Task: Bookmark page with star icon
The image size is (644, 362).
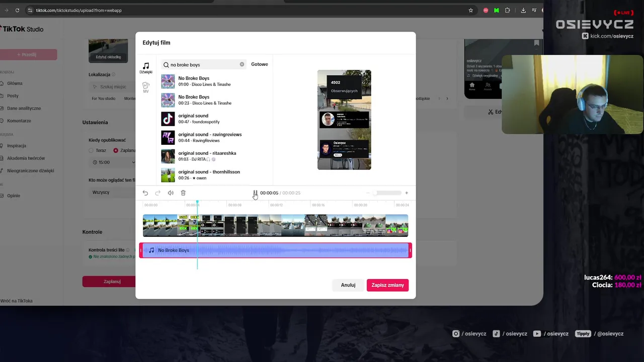Action: 471,10
